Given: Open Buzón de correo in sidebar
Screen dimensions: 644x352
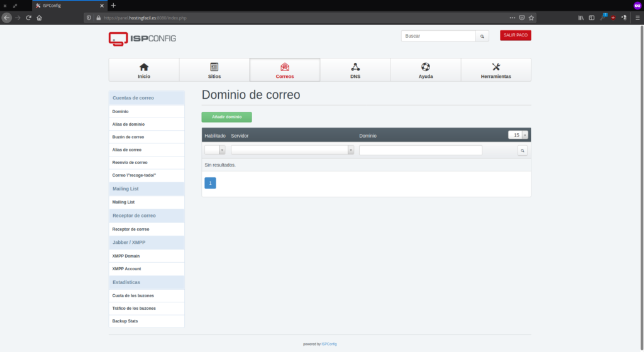Looking at the screenshot, I should [128, 137].
